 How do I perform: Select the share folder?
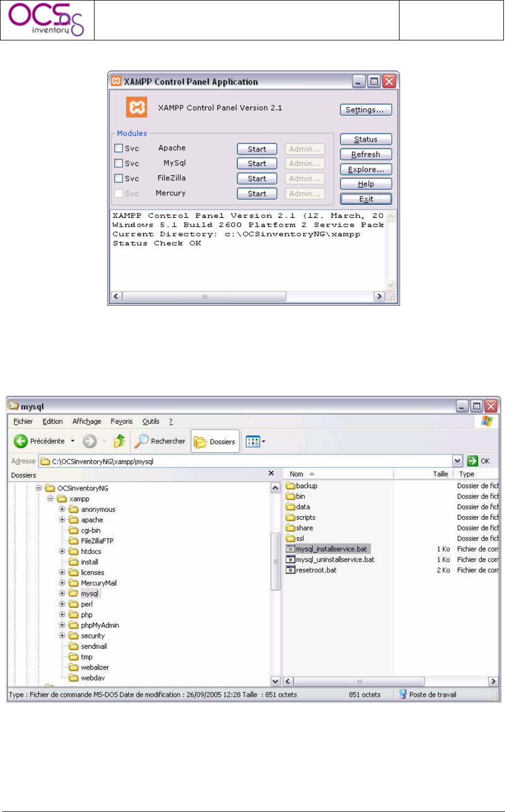pyautogui.click(x=300, y=528)
